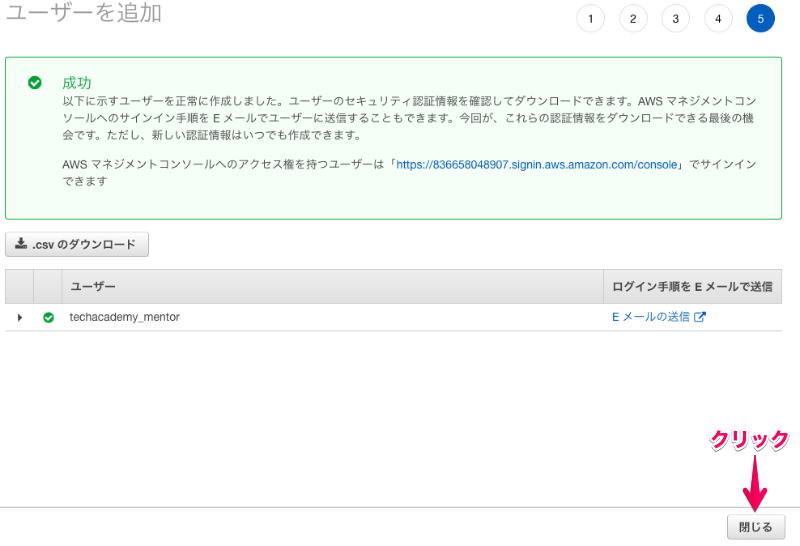Click the active step 5 indicator
800x546 pixels.
point(760,19)
